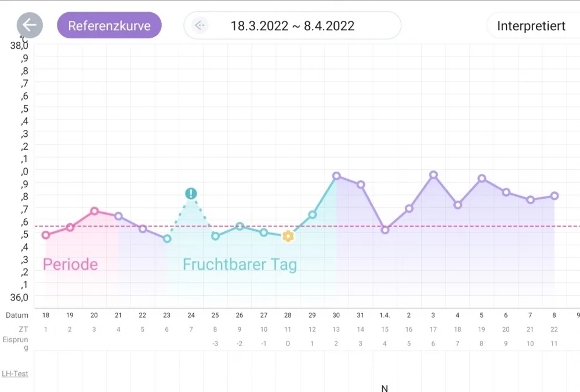Select the temperature point for date 18

click(x=45, y=235)
